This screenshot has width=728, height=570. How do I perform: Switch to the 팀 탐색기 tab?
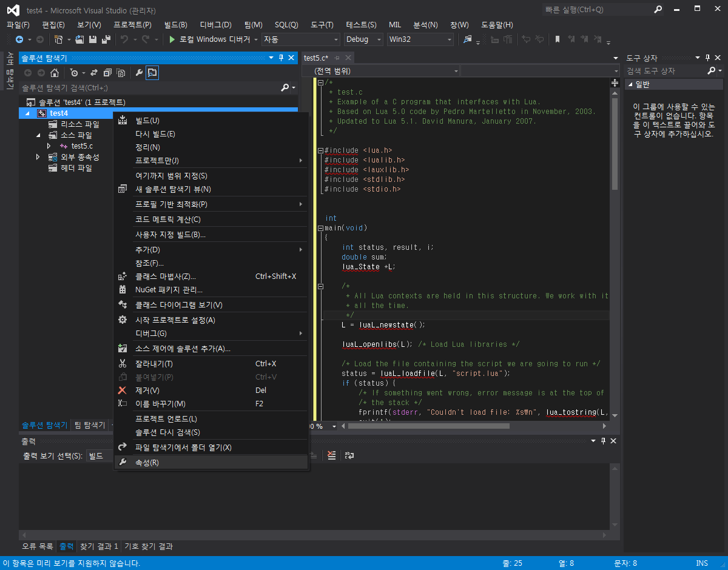coord(89,424)
